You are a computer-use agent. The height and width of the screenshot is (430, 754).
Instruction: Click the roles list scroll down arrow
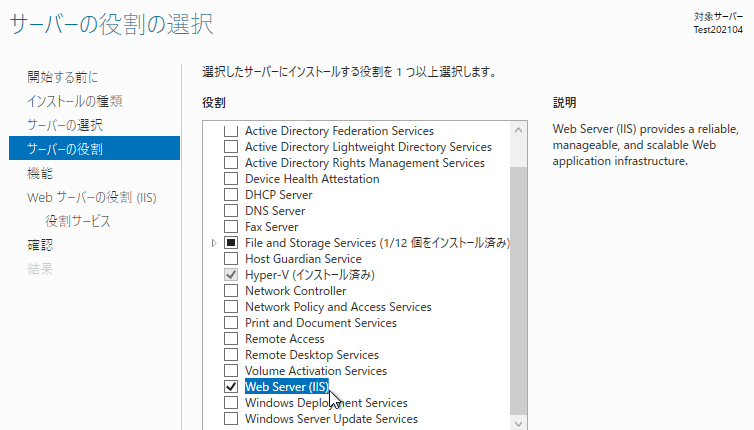tap(518, 423)
